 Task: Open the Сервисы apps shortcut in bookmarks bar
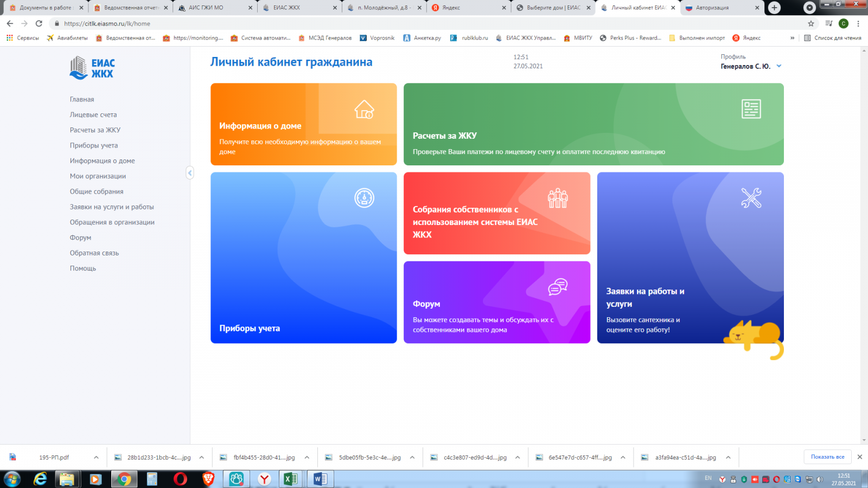click(x=23, y=38)
